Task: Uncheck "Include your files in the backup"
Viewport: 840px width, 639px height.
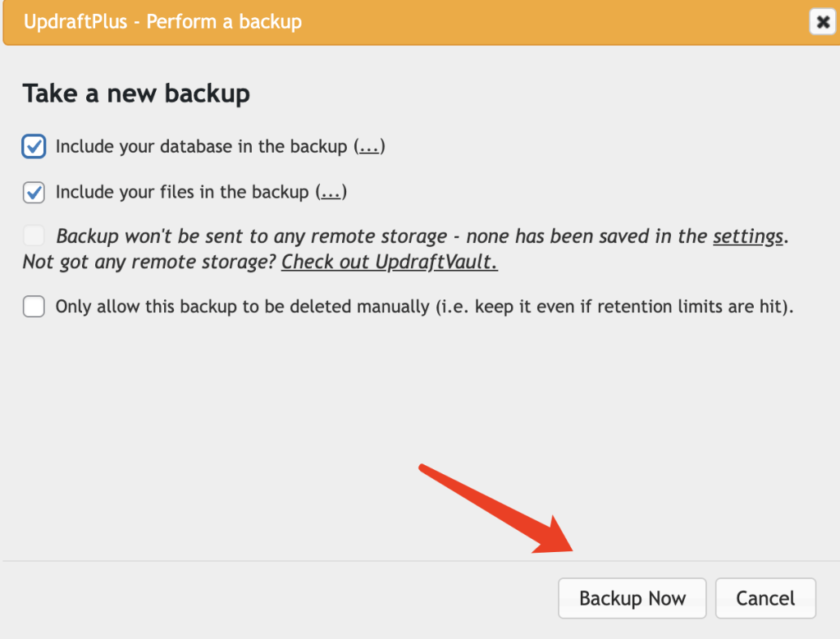Action: [x=34, y=192]
